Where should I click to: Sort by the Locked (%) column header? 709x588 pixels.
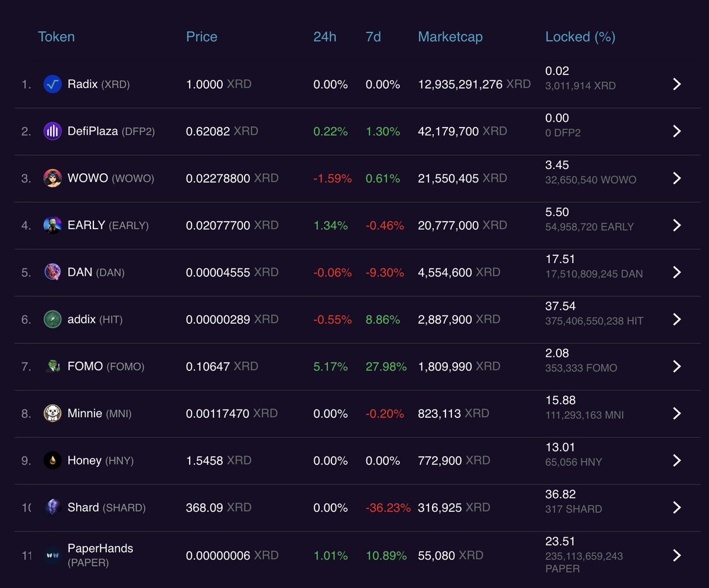point(580,37)
